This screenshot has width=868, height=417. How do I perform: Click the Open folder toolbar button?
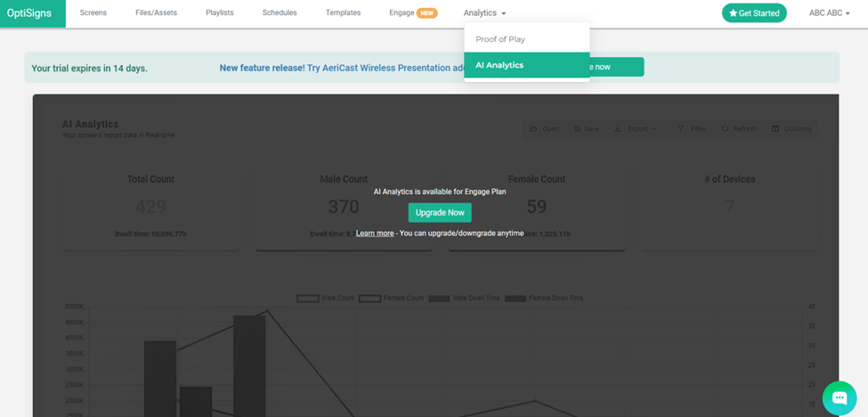(544, 129)
